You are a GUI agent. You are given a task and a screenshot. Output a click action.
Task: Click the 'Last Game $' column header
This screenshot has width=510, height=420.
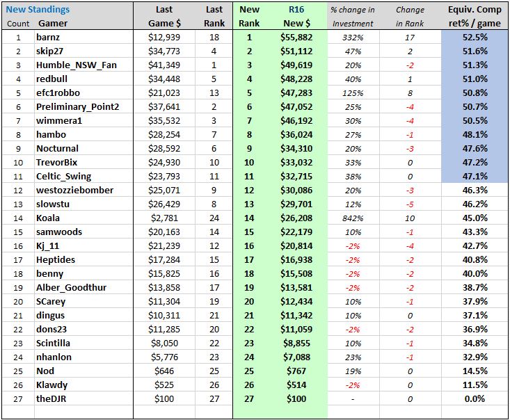click(164, 17)
